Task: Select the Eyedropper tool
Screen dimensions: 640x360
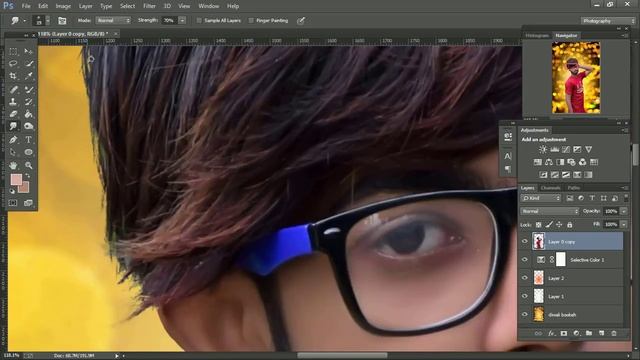Action: (28, 76)
